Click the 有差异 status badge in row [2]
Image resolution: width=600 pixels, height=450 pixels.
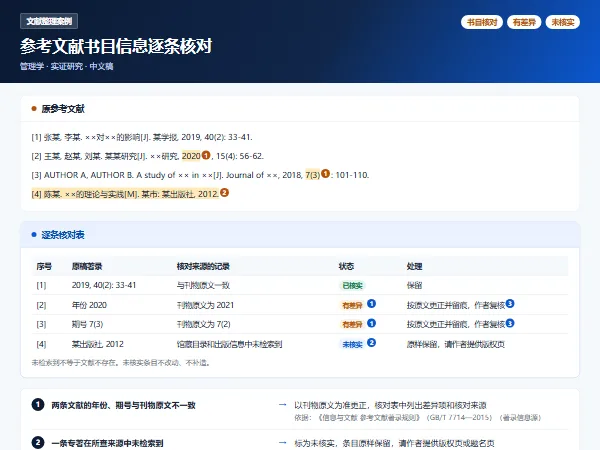pos(352,305)
